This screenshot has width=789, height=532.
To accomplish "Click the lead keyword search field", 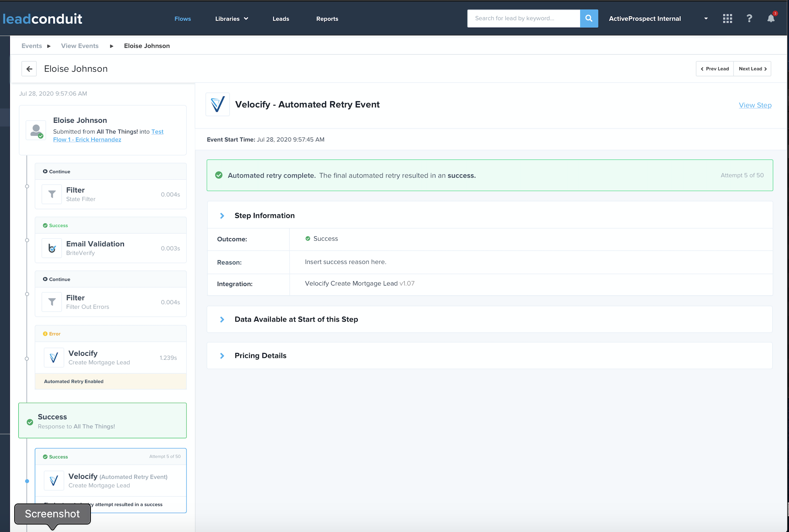I will [523, 18].
